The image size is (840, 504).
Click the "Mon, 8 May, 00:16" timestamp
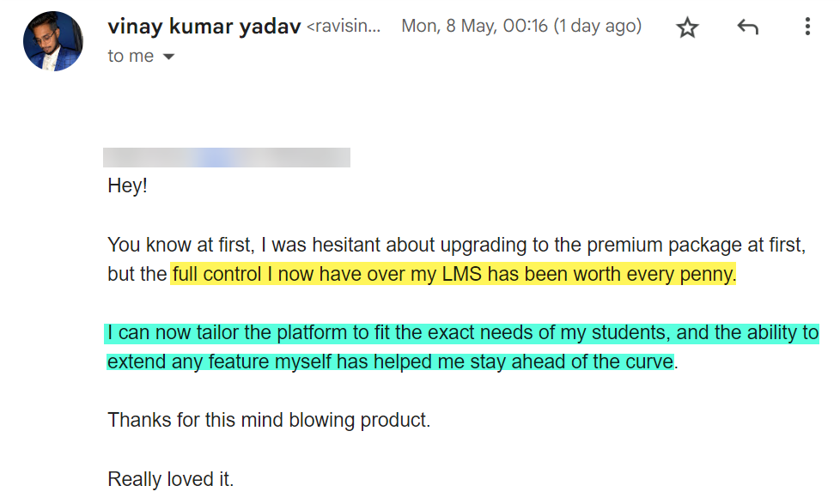tap(474, 26)
